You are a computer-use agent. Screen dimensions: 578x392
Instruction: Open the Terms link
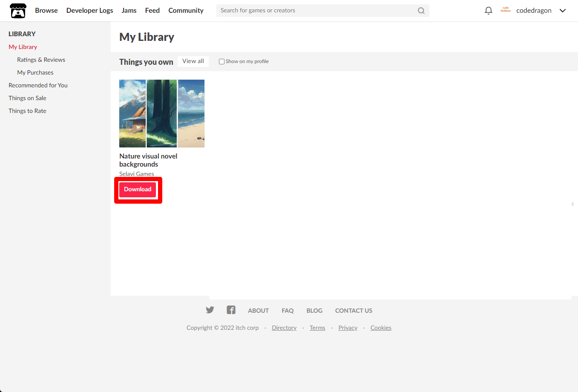[317, 328]
